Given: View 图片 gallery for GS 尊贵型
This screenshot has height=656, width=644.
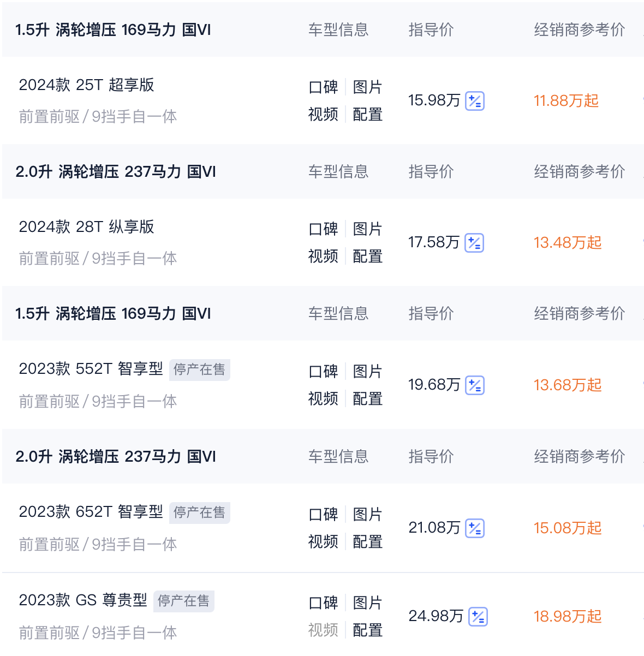Looking at the screenshot, I should tap(367, 603).
